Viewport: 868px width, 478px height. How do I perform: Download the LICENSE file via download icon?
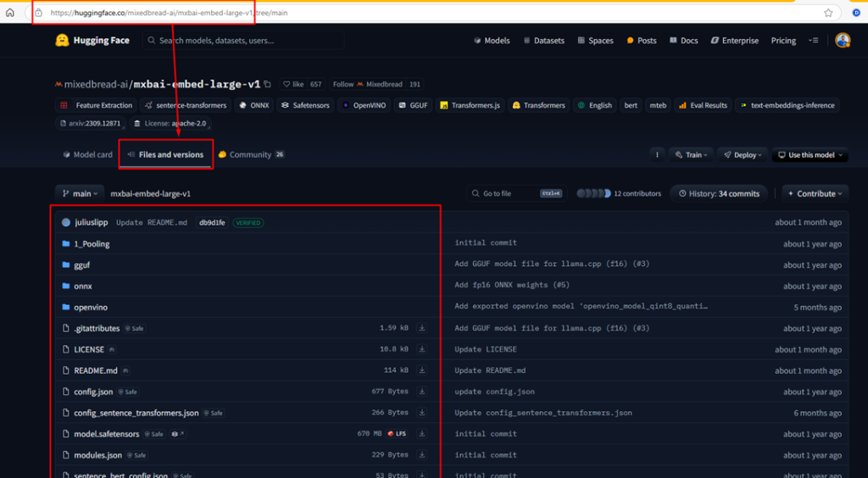(x=422, y=349)
